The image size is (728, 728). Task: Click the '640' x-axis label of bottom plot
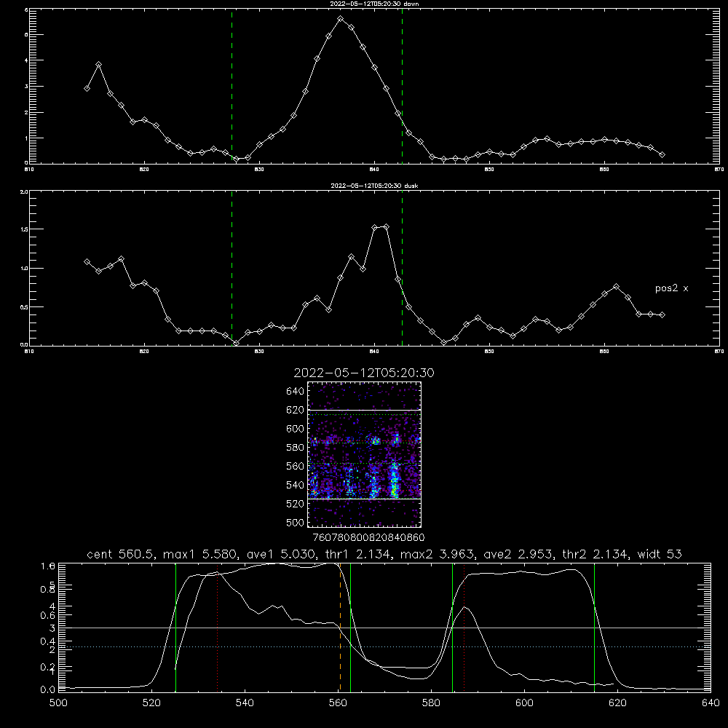click(711, 703)
